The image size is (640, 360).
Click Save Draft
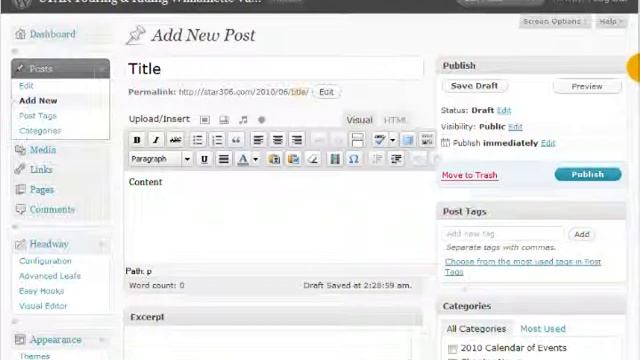(474, 86)
